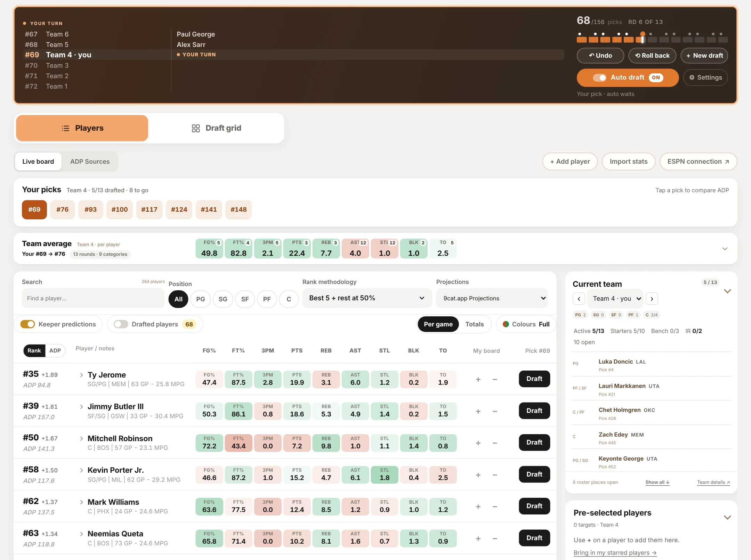Image resolution: width=751 pixels, height=560 pixels.
Task: Add Kevin Porter Jr. with plus icon
Action: 478,475
